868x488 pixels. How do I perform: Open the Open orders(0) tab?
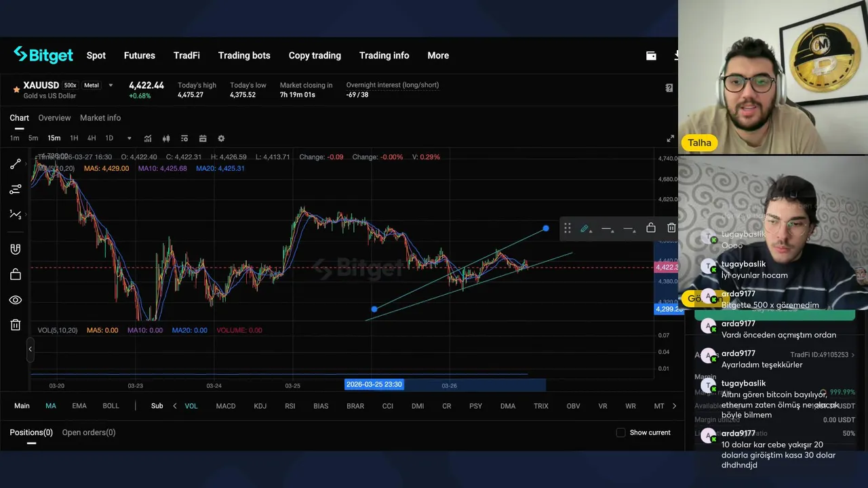[x=89, y=432]
